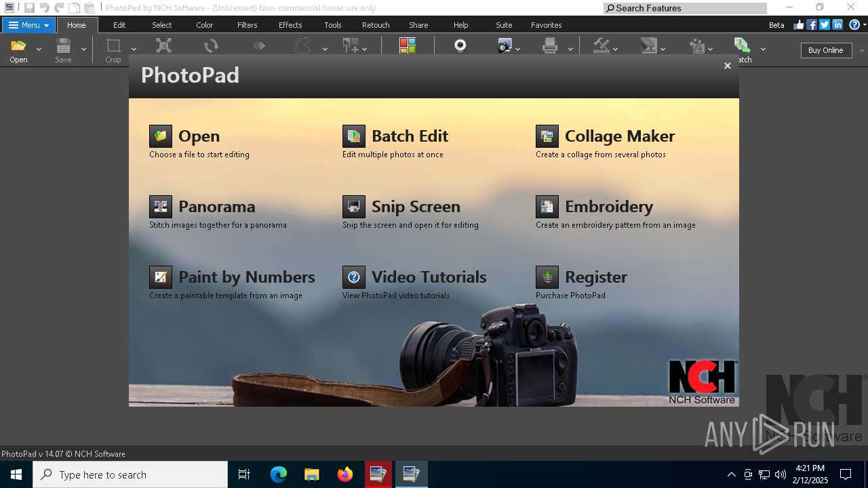Switch to the Edit tab
The height and width of the screenshot is (488, 868).
[x=119, y=25]
